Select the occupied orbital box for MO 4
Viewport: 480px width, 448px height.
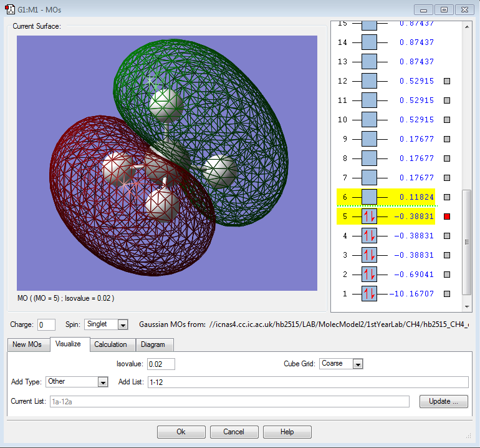(x=369, y=236)
